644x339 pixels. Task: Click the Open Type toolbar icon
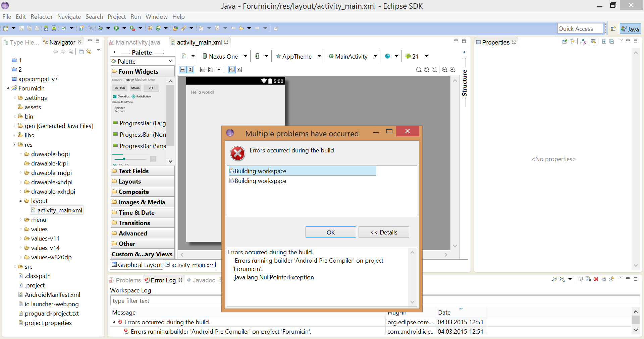pyautogui.click(x=175, y=28)
